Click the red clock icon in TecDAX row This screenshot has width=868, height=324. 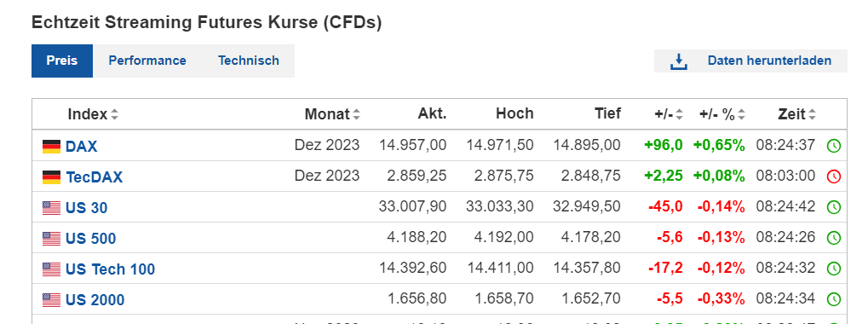click(x=833, y=176)
